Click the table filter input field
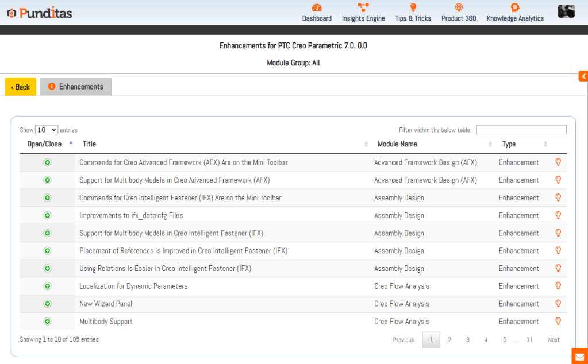 tap(521, 130)
